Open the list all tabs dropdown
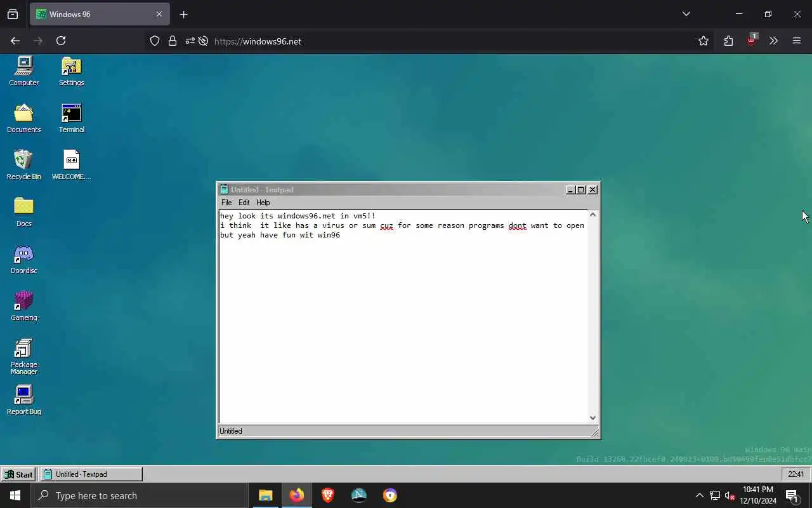This screenshot has width=812, height=508. 686,14
